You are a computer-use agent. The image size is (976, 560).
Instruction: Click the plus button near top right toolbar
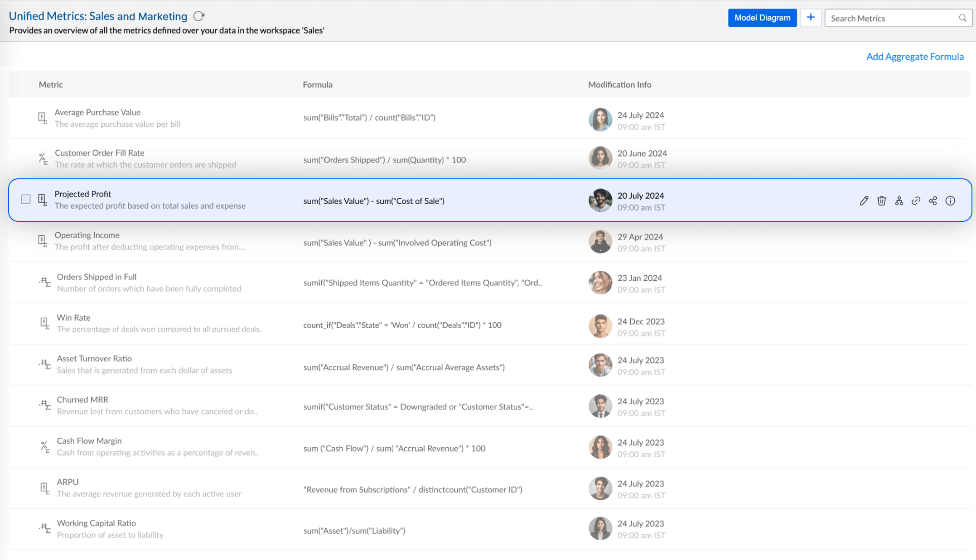click(x=811, y=17)
